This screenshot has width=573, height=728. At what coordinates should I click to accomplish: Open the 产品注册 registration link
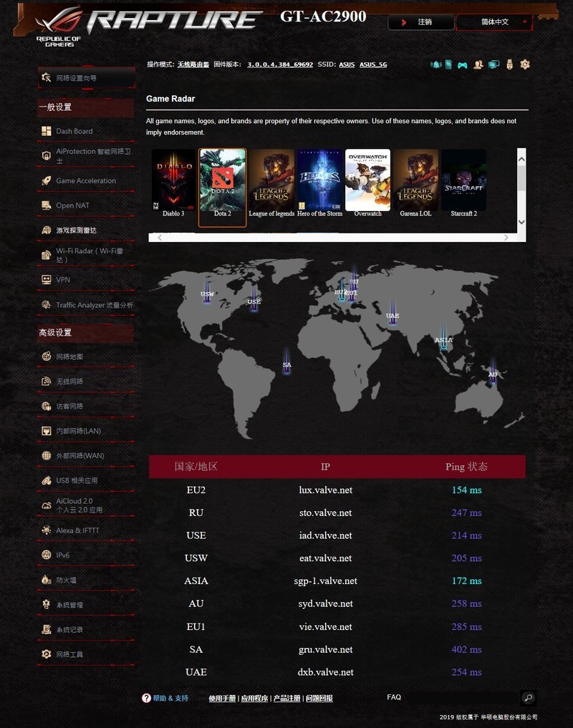(286, 698)
